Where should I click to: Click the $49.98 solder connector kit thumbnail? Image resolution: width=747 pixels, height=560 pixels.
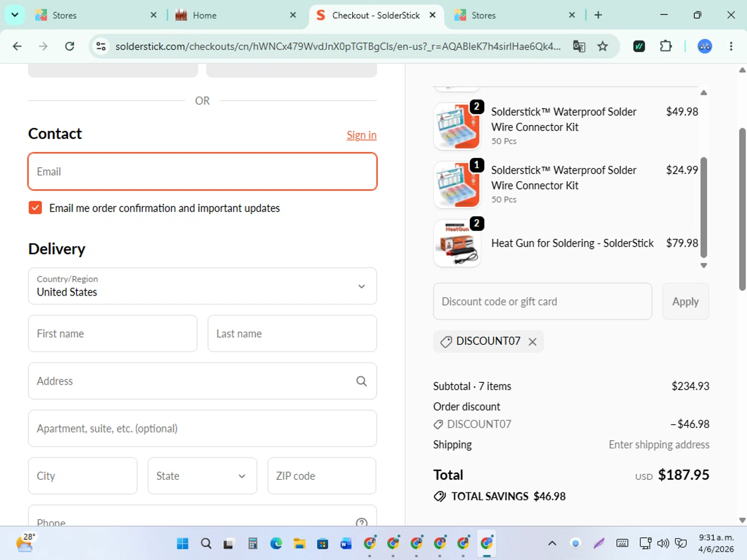point(457,126)
